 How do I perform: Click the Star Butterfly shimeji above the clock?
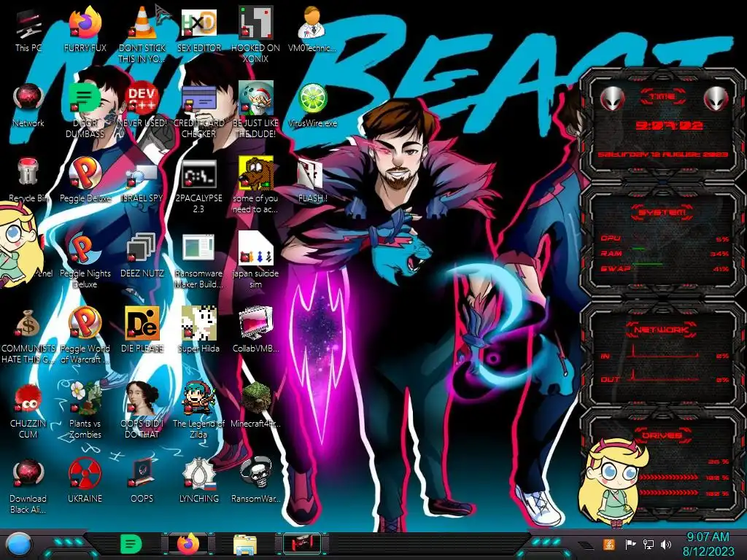tap(613, 482)
